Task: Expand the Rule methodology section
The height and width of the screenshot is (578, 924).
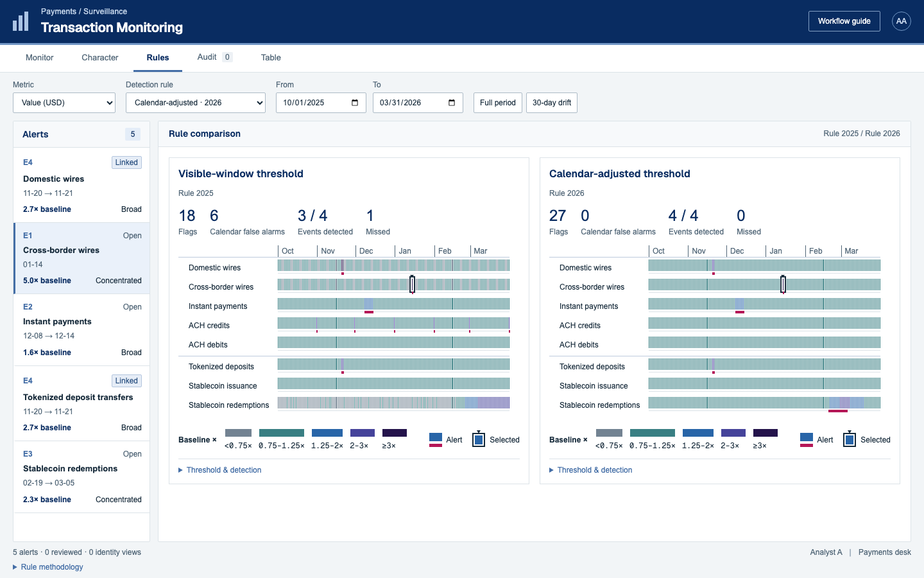Action: click(x=48, y=567)
